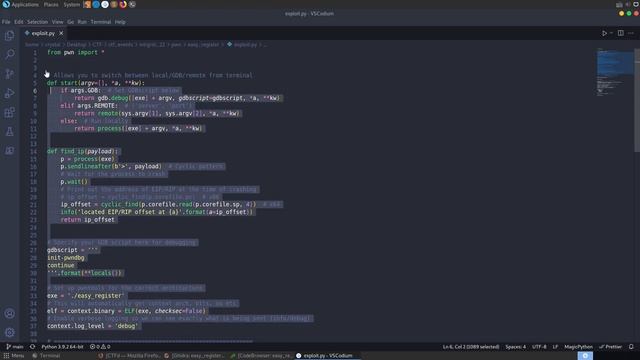Click the code minimap overview
Image resolution: width=640 pixels, height=360 pixels.
615,73
